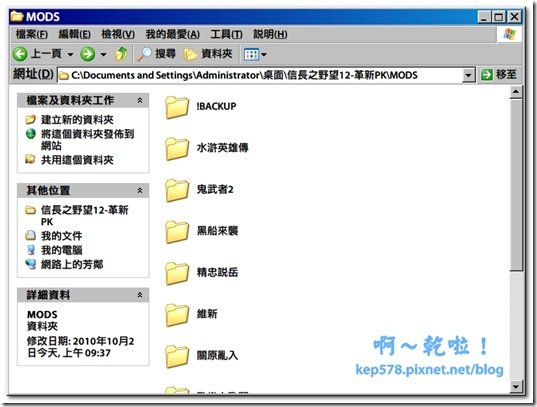Click the 鬼武者2 folder name text
The width and height of the screenshot is (537, 407).
(x=215, y=189)
